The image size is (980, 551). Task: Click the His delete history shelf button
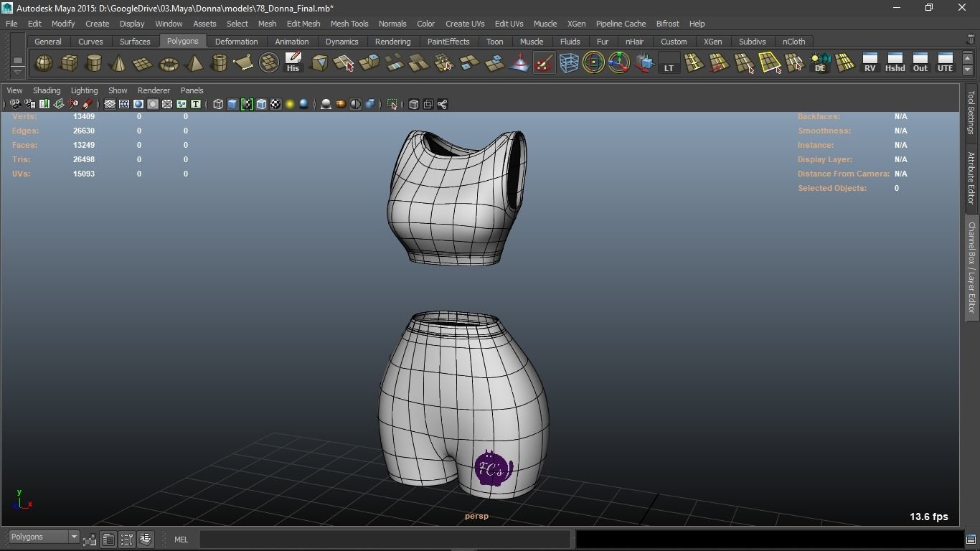pos(293,63)
